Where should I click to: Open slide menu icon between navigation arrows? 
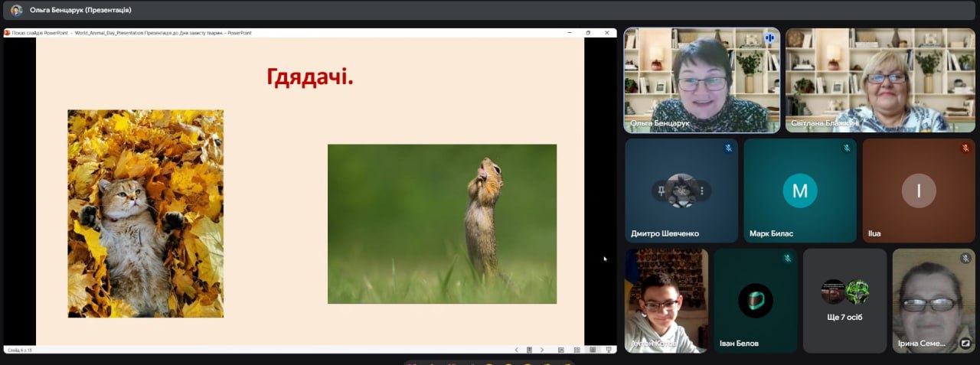point(529,350)
